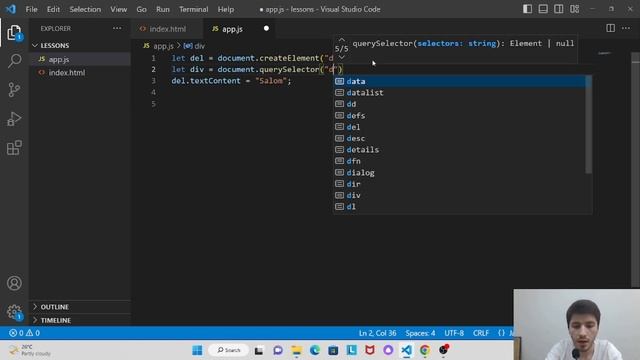
Task: Choose the del suggestion
Action: [x=460, y=127]
